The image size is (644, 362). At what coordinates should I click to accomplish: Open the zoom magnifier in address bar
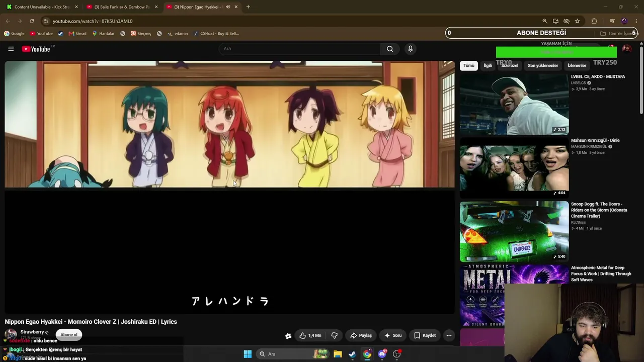pos(545,21)
